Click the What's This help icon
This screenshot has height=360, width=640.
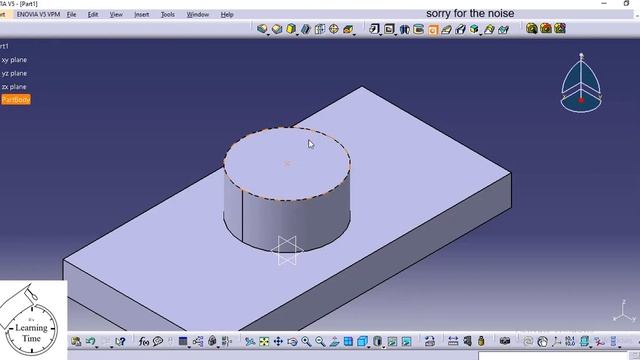click(120, 341)
